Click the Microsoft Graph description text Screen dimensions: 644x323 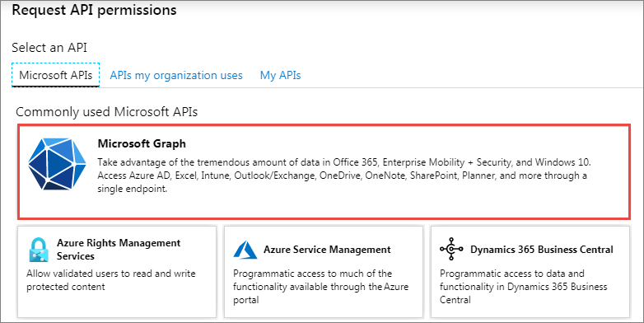pyautogui.click(x=344, y=176)
